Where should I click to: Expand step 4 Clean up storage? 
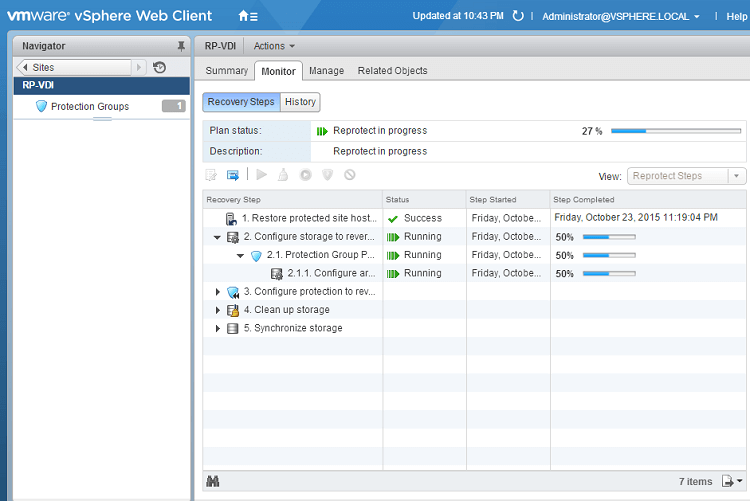[218, 310]
